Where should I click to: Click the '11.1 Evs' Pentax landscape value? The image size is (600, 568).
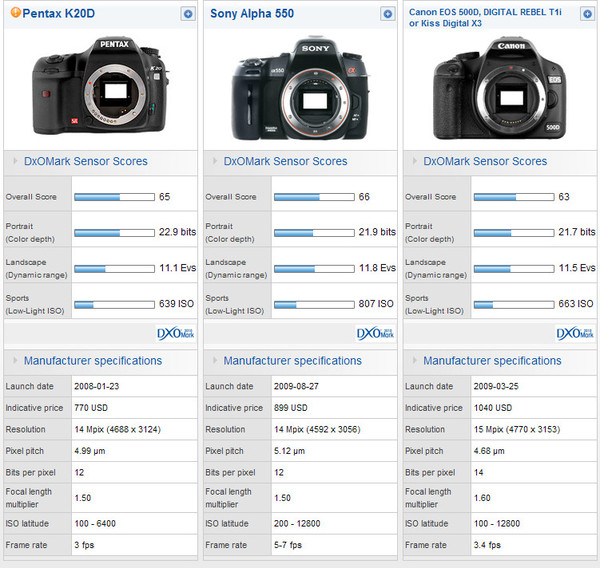[x=178, y=268]
